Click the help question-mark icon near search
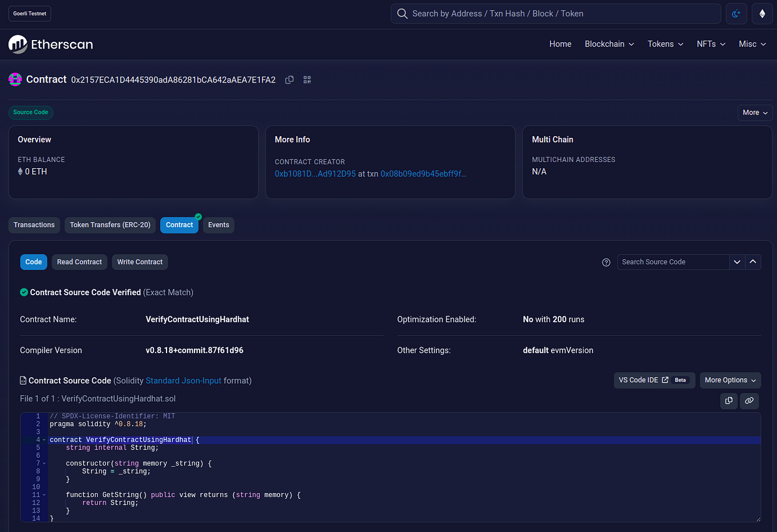 606,263
